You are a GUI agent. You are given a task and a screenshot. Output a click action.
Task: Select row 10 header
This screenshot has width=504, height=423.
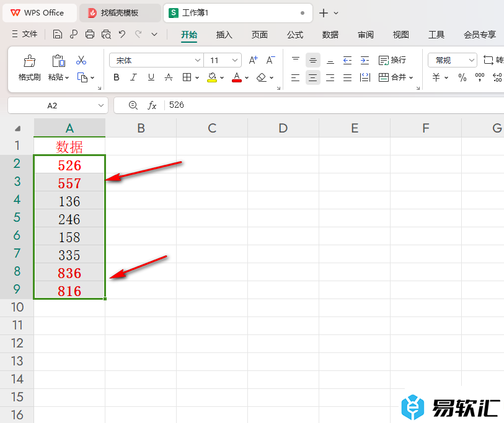(17, 307)
